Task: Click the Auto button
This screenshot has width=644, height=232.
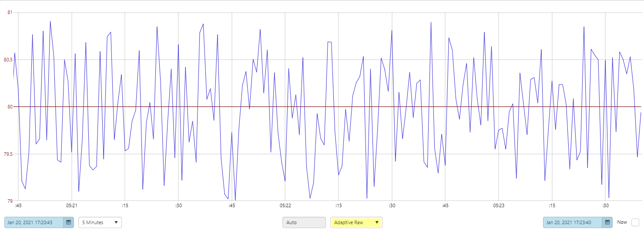Action: tap(304, 222)
